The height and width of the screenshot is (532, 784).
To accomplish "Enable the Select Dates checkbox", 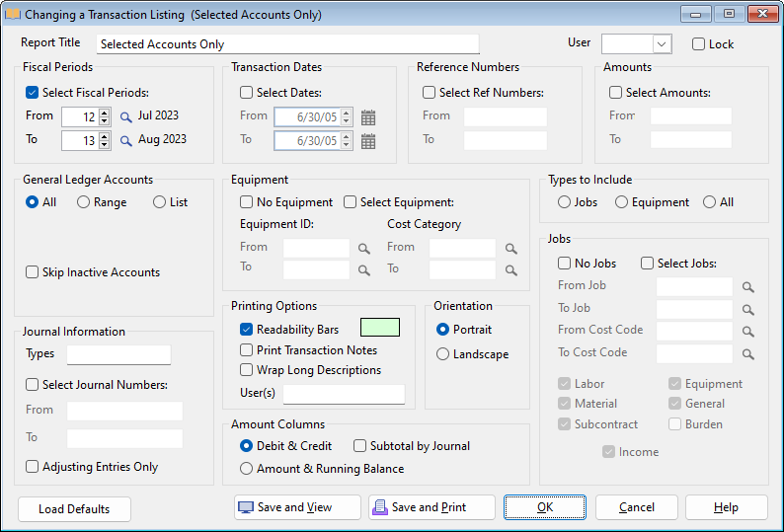I will (x=246, y=93).
